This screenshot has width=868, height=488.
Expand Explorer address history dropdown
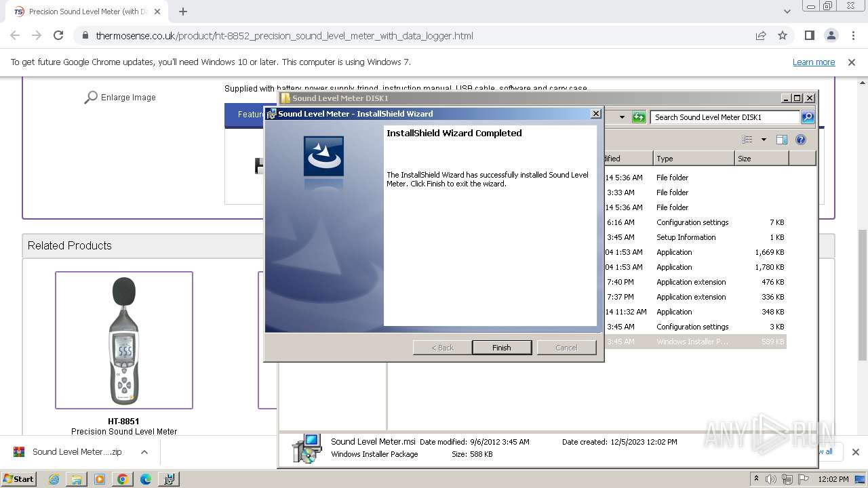622,117
